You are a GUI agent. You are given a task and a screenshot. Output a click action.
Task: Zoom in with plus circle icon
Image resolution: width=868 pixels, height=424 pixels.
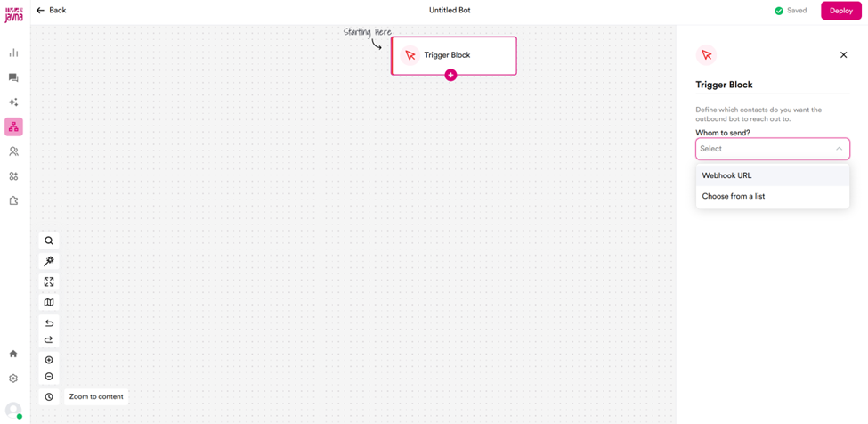pyautogui.click(x=49, y=361)
